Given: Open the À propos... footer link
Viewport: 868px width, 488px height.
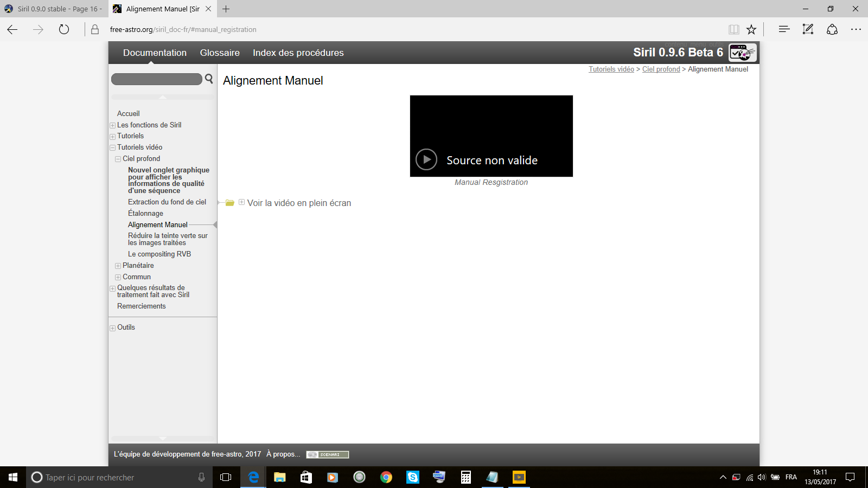Looking at the screenshot, I should click(x=283, y=454).
